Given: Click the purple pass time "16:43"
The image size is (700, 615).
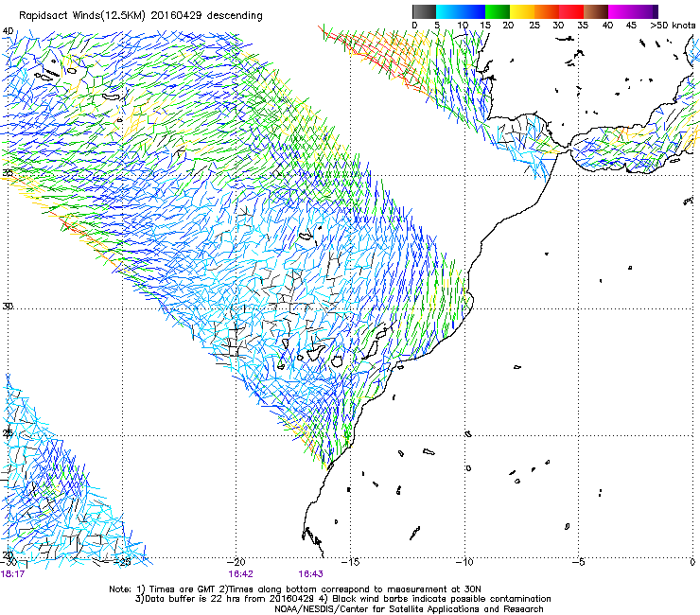Looking at the screenshot, I should pyautogui.click(x=310, y=574).
